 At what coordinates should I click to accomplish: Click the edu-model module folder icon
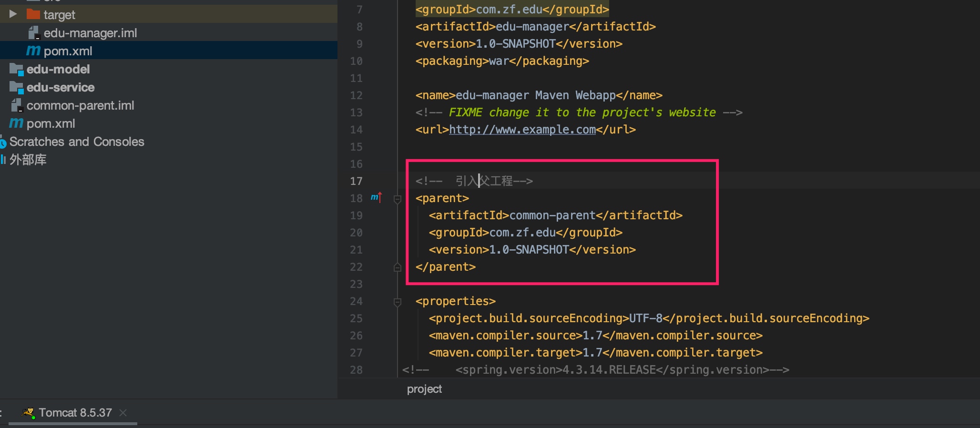click(x=16, y=70)
